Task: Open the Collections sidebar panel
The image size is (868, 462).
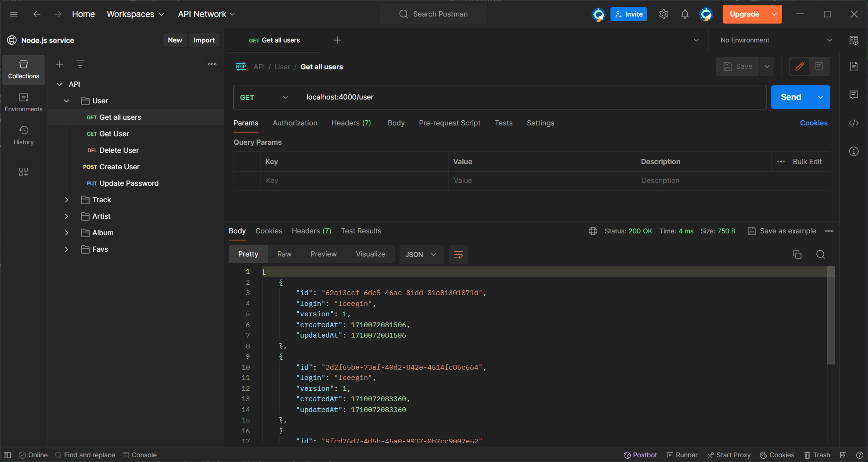Action: (x=24, y=70)
